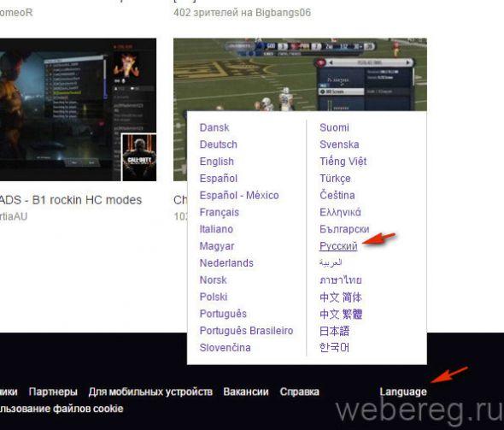
Task: Choose Nederlands option
Action: click(226, 263)
